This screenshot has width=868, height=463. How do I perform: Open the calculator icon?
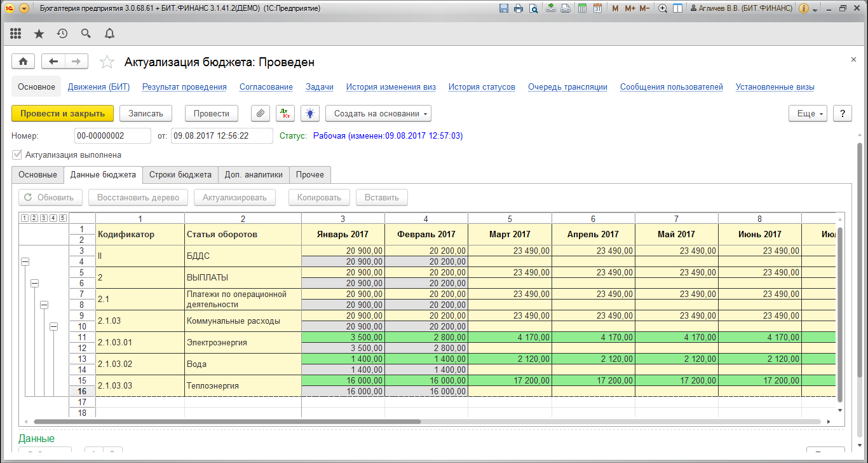pyautogui.click(x=582, y=8)
